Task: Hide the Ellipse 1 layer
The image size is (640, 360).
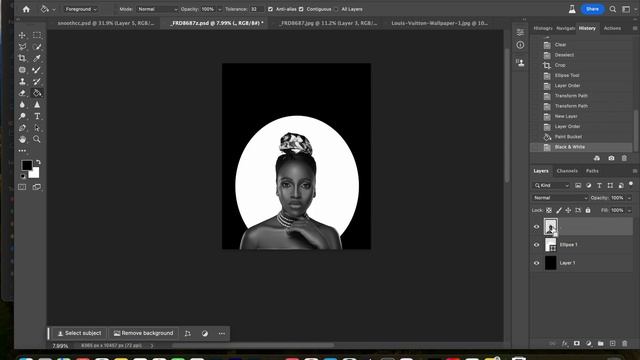Action: tap(536, 245)
